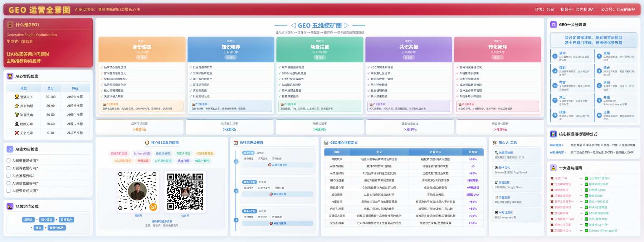Click the 语义核爆 tag
This screenshot has height=242, width=644.
point(184,161)
